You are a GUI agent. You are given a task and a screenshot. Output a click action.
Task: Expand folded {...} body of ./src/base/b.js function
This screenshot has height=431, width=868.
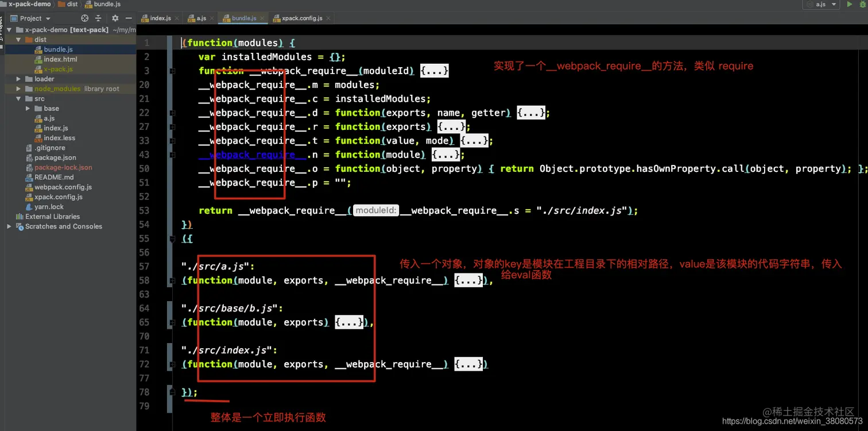(x=349, y=322)
